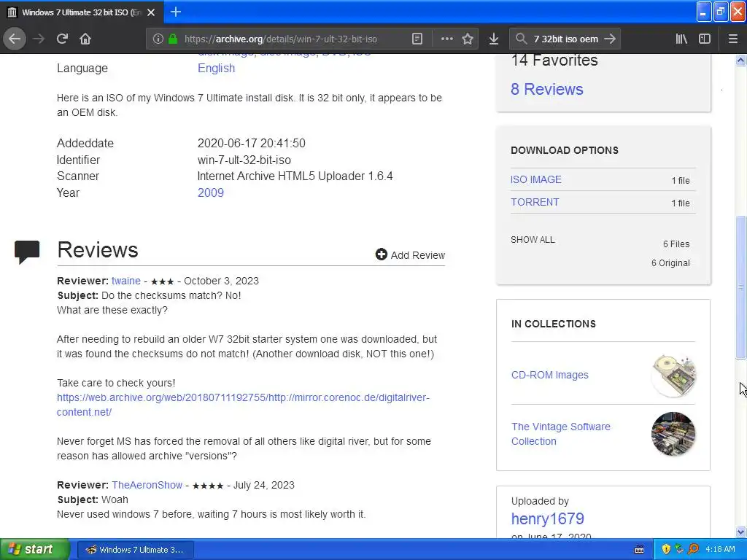Open the downloads panel arrow
747x560 pixels.
(494, 39)
